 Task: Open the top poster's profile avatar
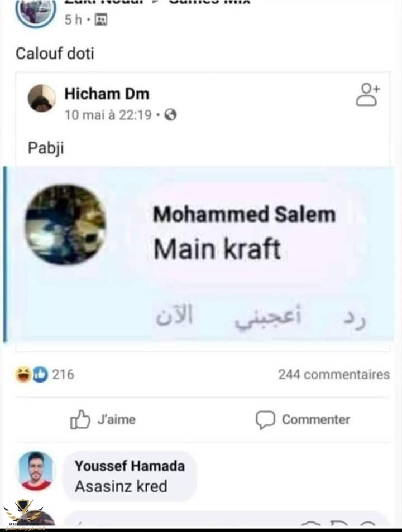(x=36, y=12)
